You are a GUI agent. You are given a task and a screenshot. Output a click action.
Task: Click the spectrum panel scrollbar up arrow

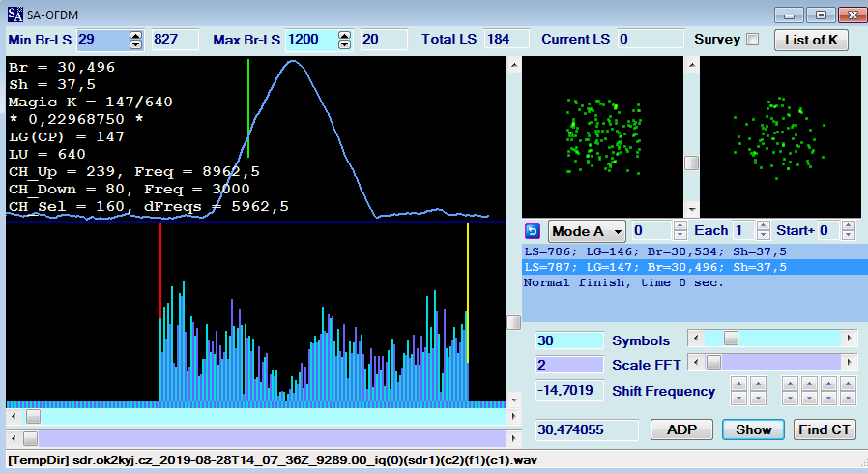(x=513, y=65)
